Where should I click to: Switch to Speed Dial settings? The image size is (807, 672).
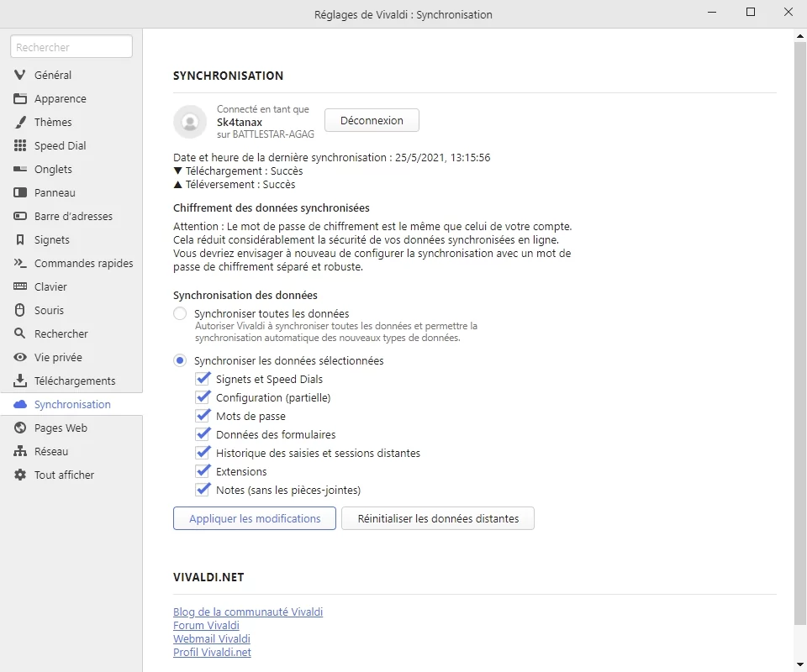(x=71, y=146)
